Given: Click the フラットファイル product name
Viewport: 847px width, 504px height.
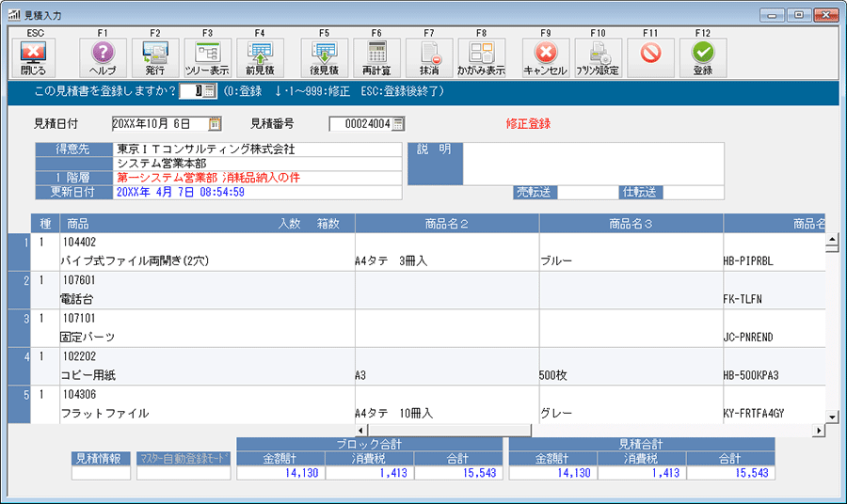Looking at the screenshot, I should coord(104,414).
